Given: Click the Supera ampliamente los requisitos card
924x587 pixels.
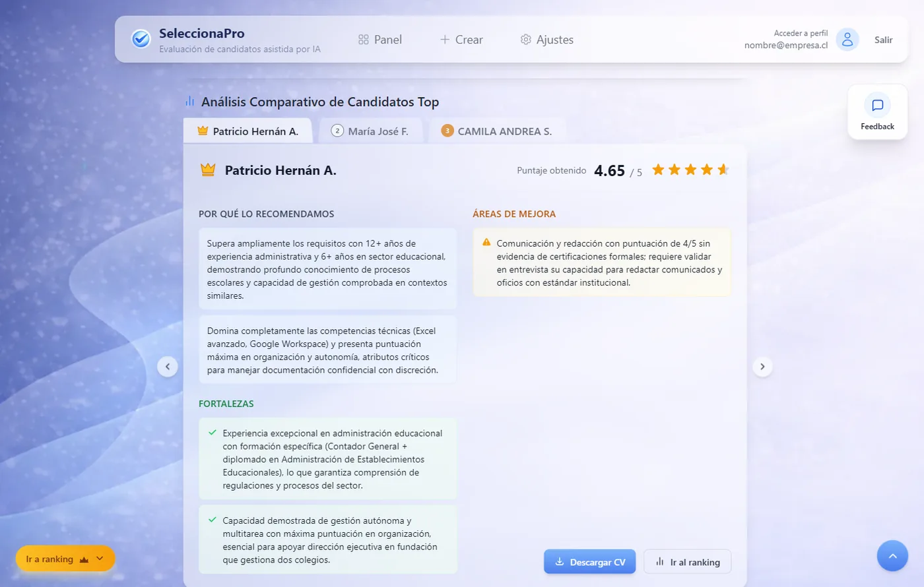Looking at the screenshot, I should 328,269.
